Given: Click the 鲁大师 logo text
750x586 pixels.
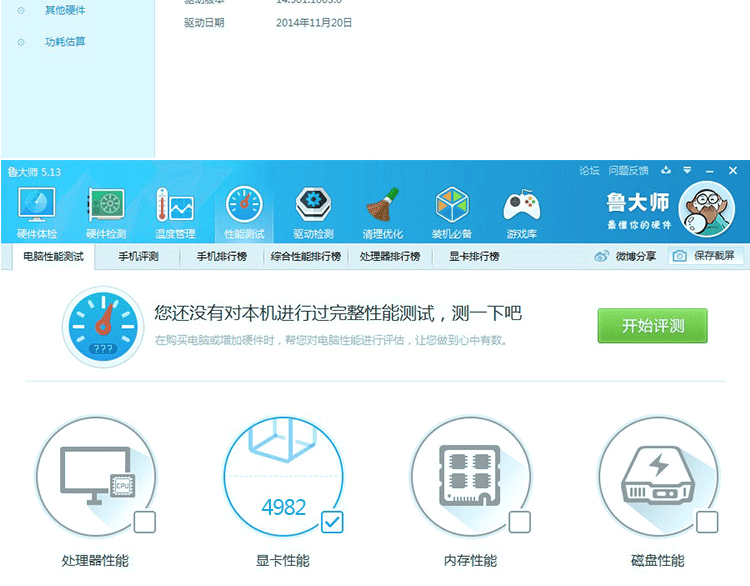Looking at the screenshot, I should point(638,202).
